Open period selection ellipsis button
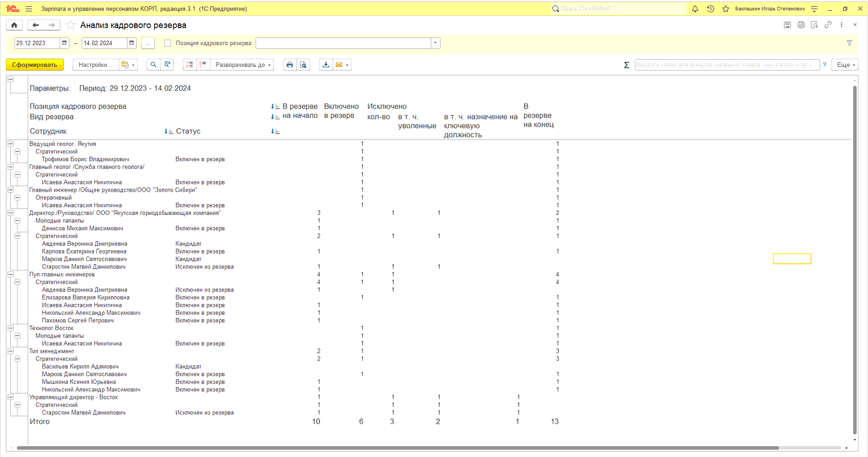Image resolution: width=868 pixels, height=457 pixels. (148, 43)
